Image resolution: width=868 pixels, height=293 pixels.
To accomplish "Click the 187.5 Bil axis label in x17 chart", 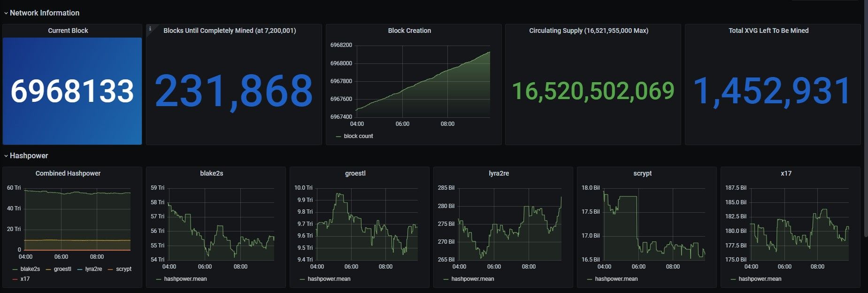I will coord(736,188).
